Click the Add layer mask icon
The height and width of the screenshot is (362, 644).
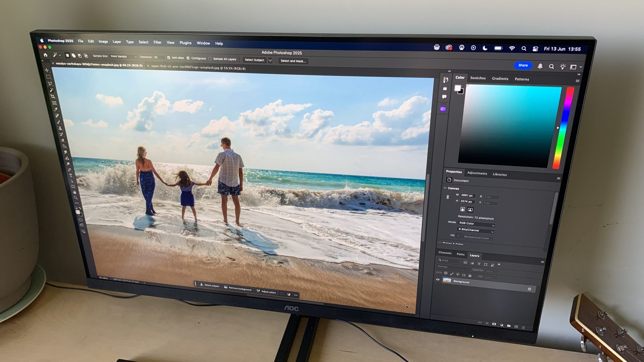[494, 324]
